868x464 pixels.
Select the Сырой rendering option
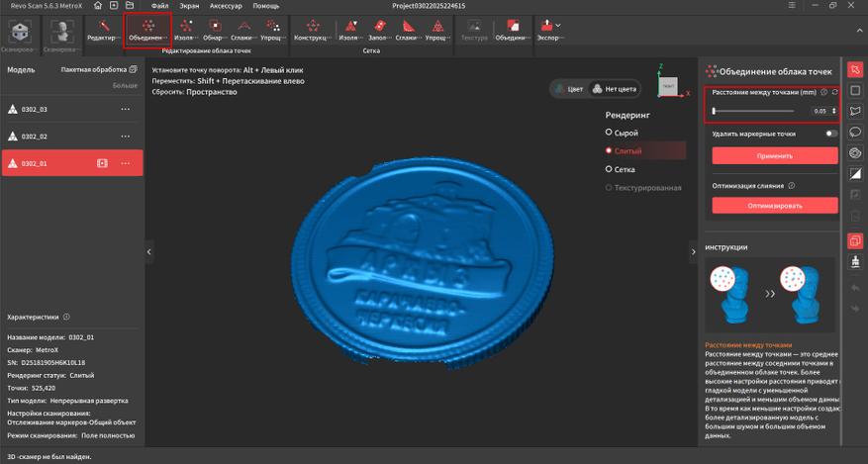point(622,133)
